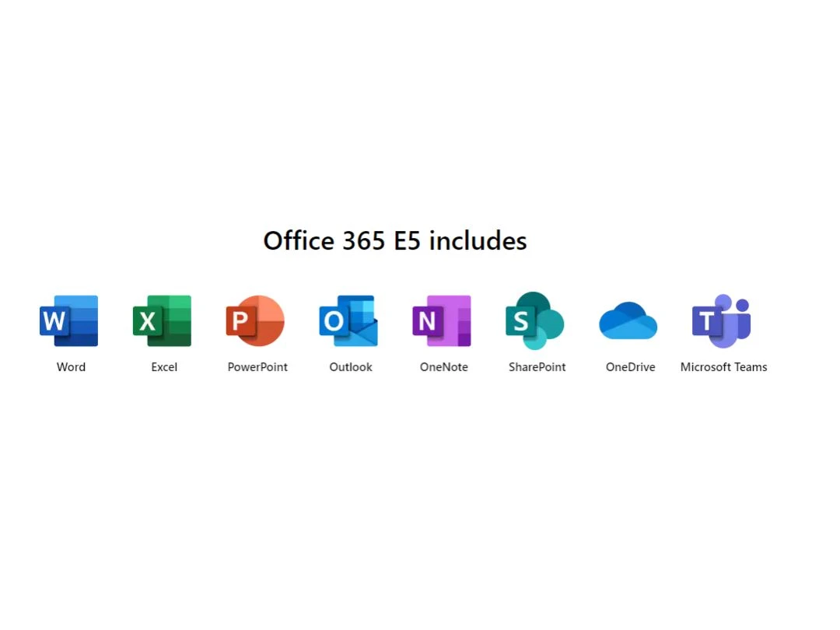Select the PowerPoint icon
This screenshot has width=840, height=630.
pos(255,320)
